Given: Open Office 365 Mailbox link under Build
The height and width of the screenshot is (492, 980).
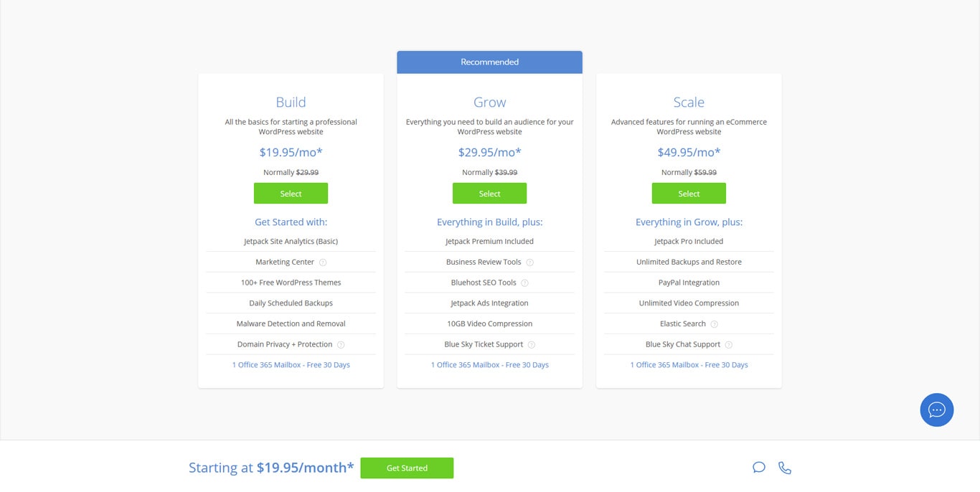Looking at the screenshot, I should 291,365.
